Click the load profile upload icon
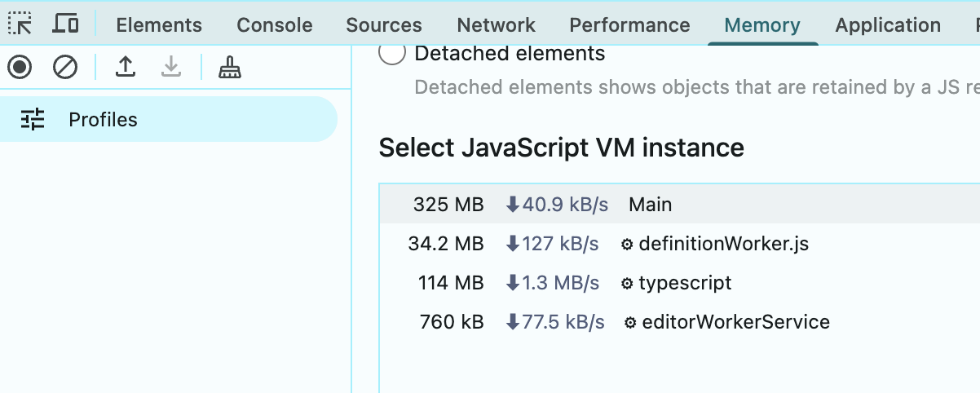This screenshot has height=393, width=980. coord(125,67)
